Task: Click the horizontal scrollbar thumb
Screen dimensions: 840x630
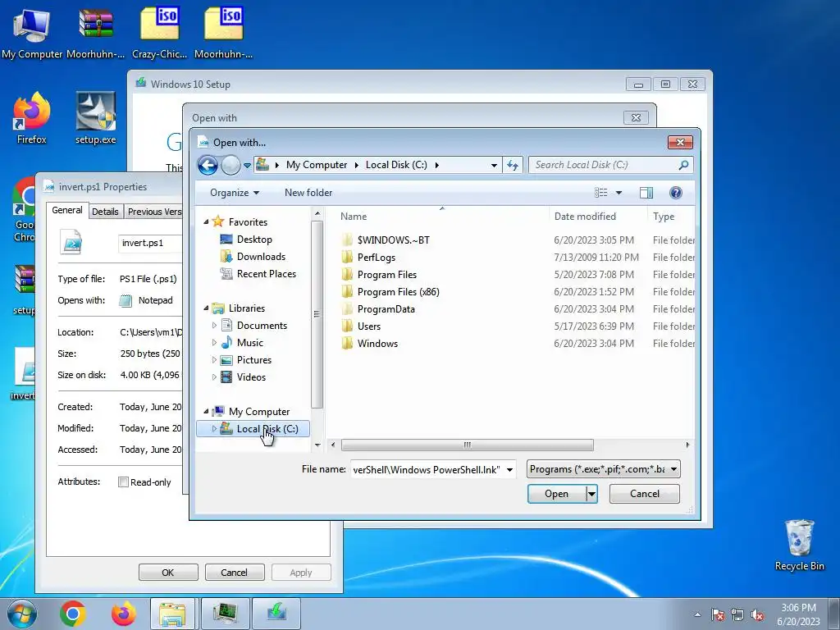Action: click(x=467, y=445)
